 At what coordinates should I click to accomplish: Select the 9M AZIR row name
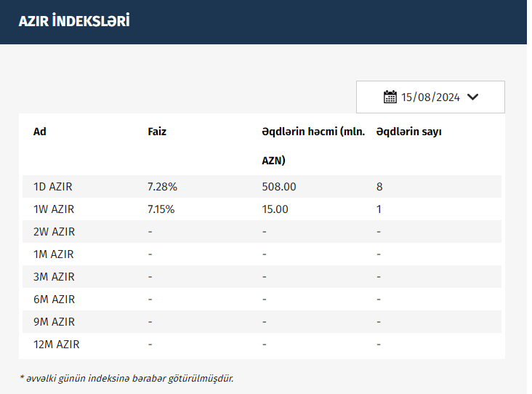click(54, 322)
